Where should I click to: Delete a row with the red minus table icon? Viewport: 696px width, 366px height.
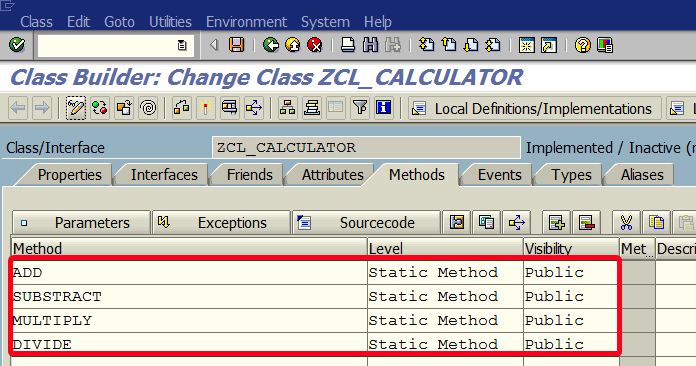587,222
